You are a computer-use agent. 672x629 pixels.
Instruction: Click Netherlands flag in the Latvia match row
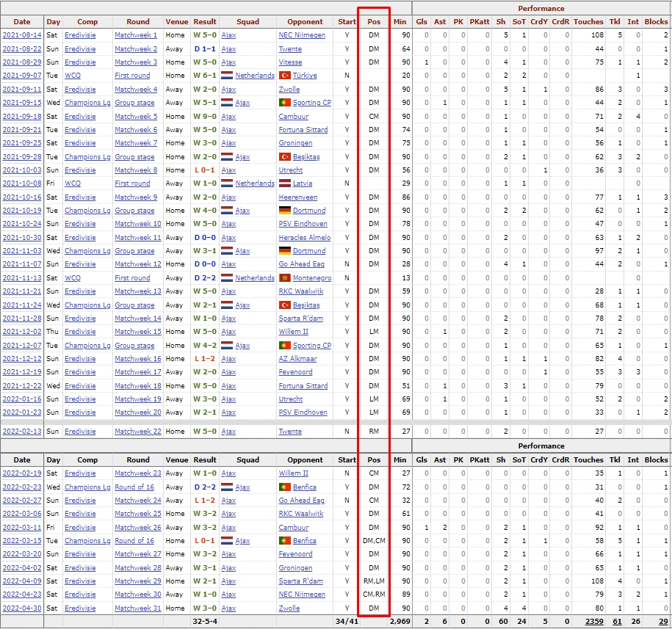click(227, 183)
